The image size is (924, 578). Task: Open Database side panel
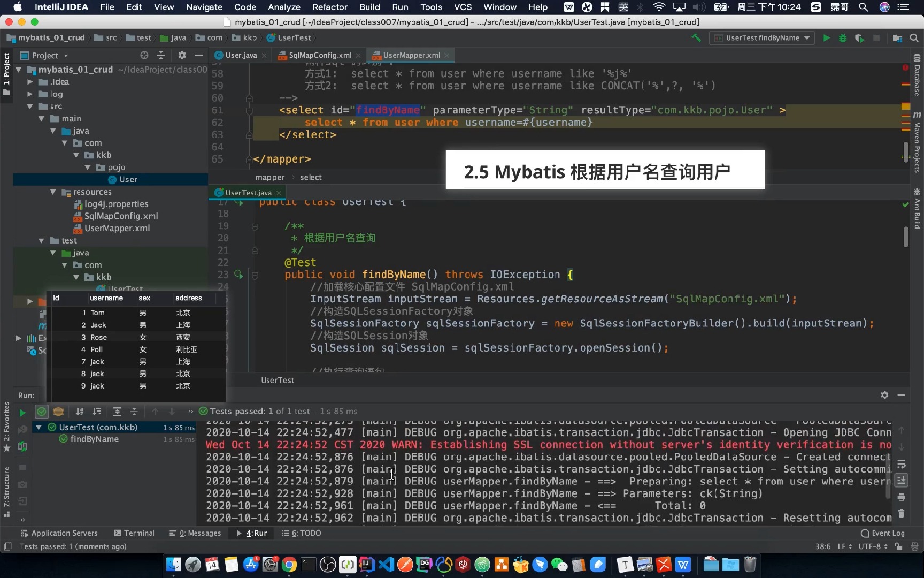917,75
